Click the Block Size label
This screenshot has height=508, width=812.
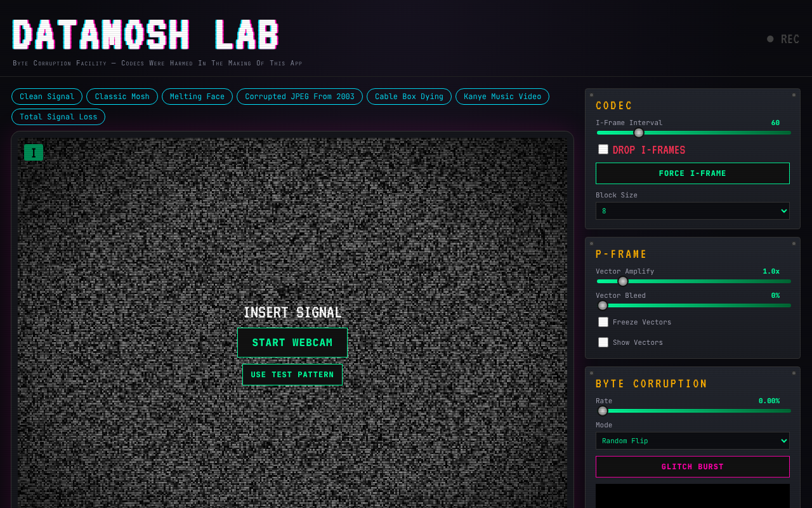click(x=617, y=195)
